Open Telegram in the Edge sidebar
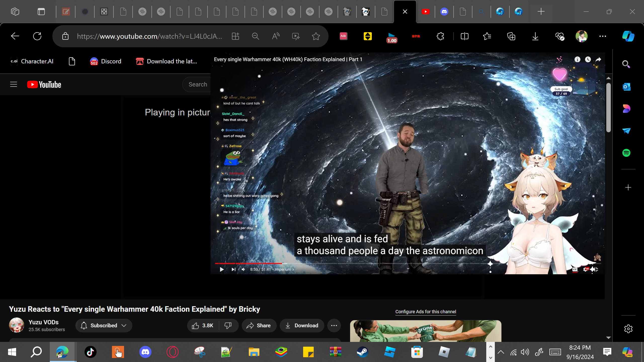644x362 pixels. tap(626, 131)
